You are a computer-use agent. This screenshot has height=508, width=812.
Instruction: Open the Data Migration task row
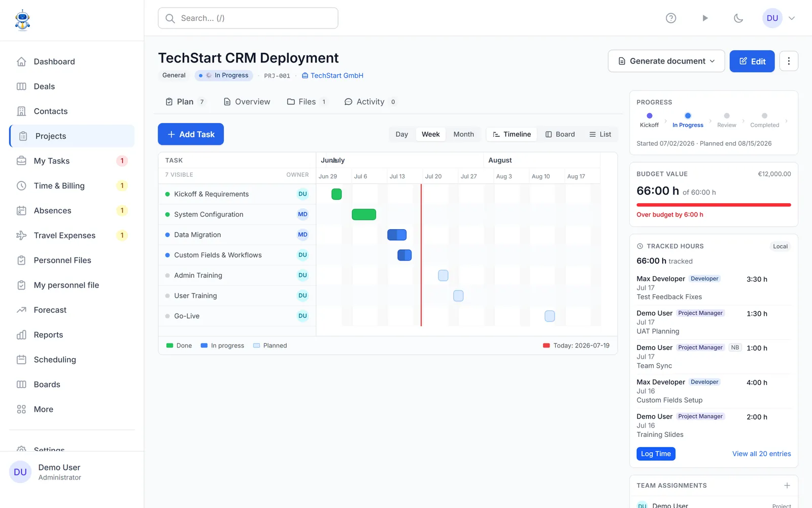pos(237,235)
